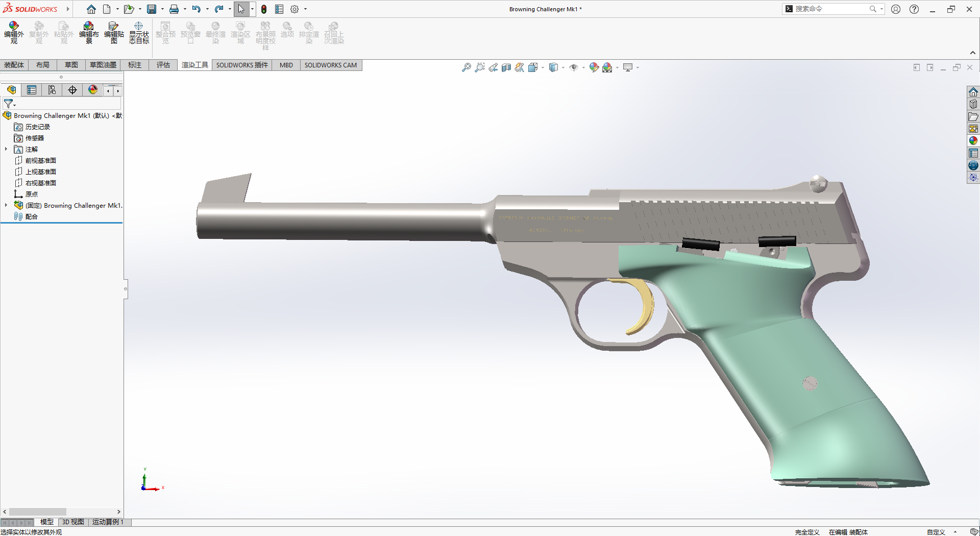Switch to the SOLIDWORKS 插件 tab
This screenshot has width=980, height=536.
coord(242,65)
